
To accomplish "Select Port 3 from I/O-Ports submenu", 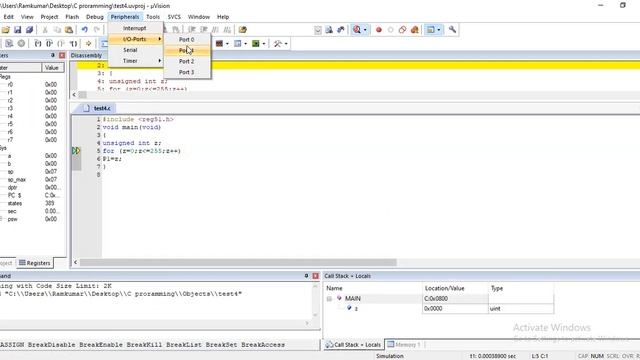I will coord(187,72).
